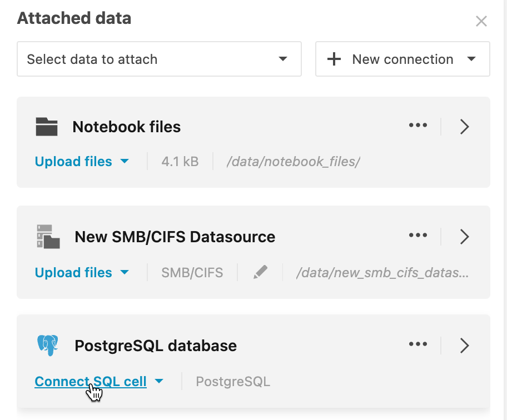Open the Notebook files options menu (ellipsis)
507x420 pixels.
[418, 126]
